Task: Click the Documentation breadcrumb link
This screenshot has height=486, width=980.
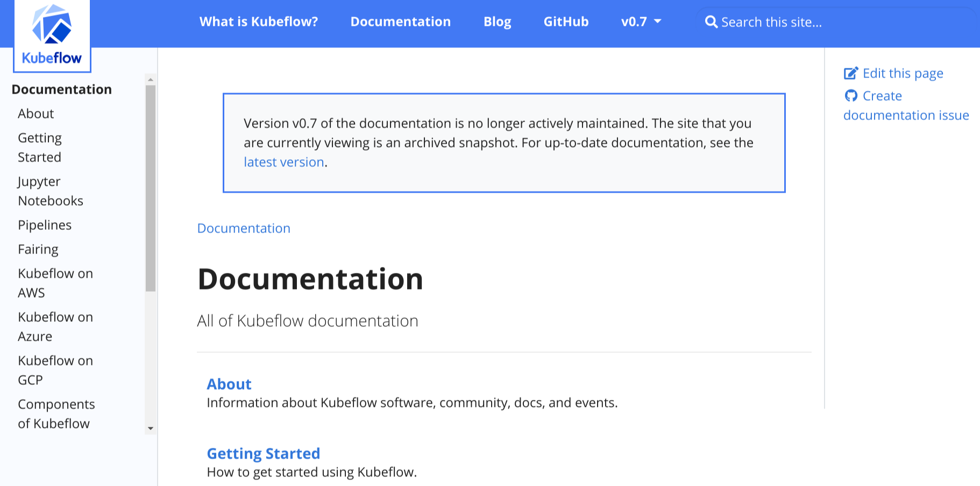Action: point(244,228)
